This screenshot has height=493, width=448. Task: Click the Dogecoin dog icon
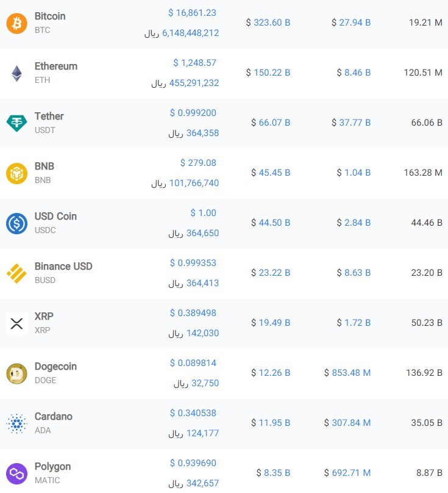pos(16,373)
